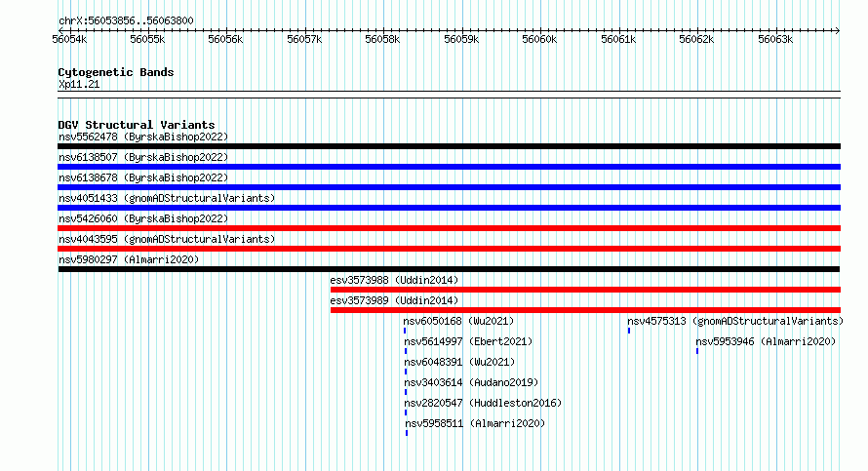The width and height of the screenshot is (868, 471).
Task: Open the nsv6138678 (ByrskaBishop2022) label
Action: tap(143, 178)
